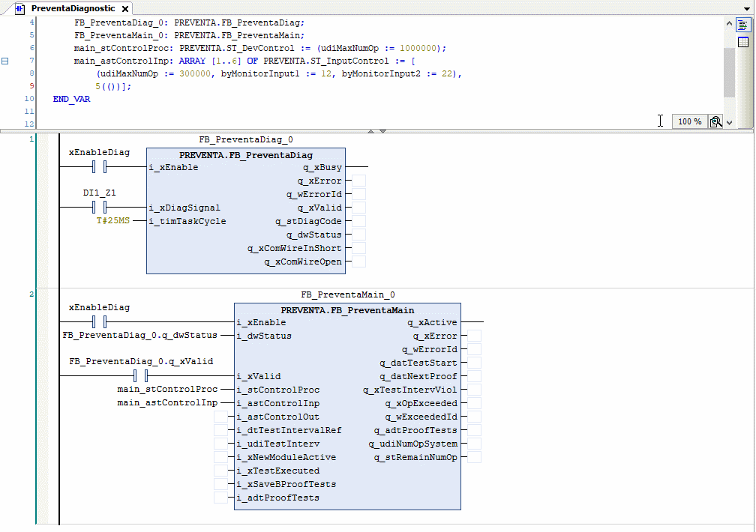This screenshot has height=532, width=756.
Task: Click the xEnableDiag contact in network 2
Action: [x=100, y=322]
